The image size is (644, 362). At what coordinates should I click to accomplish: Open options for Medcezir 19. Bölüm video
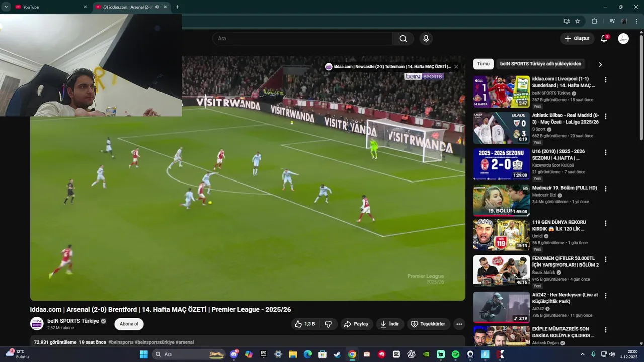[606, 189]
